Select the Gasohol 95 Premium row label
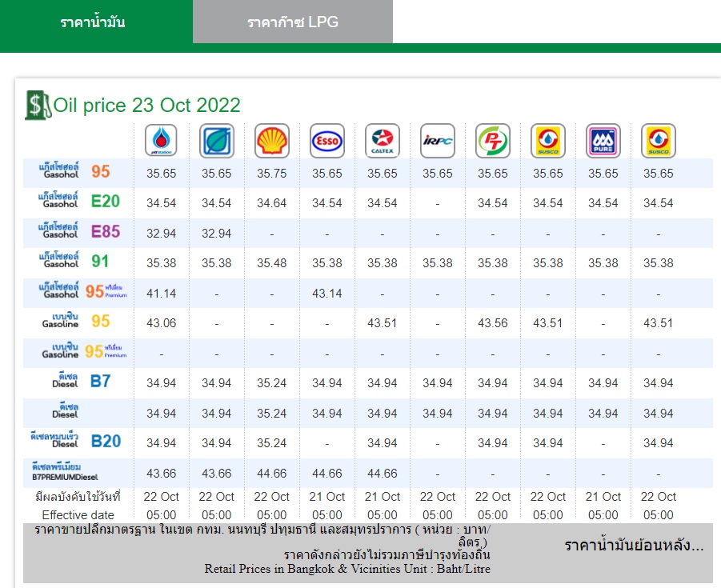The width and height of the screenshot is (721, 588). click(83, 290)
